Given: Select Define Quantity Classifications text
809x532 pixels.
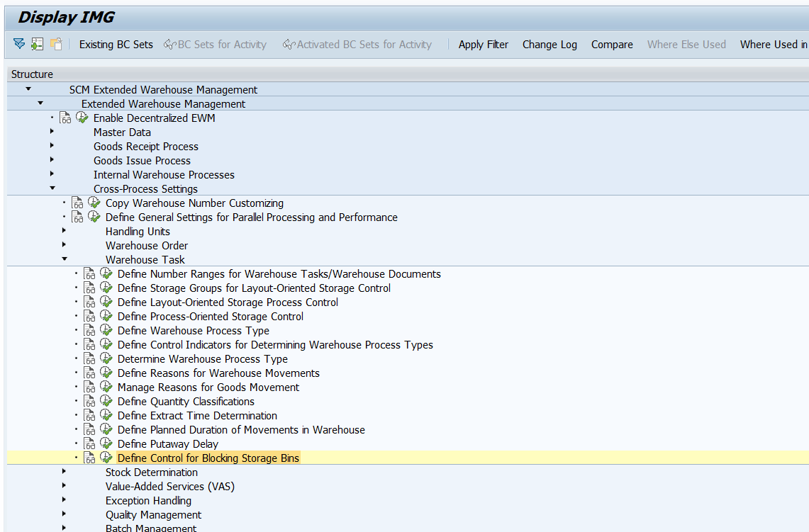Looking at the screenshot, I should tap(186, 401).
